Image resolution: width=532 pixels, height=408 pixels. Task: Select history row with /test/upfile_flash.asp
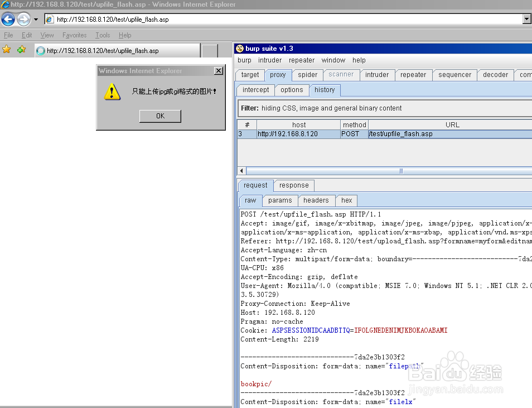pyautogui.click(x=385, y=134)
